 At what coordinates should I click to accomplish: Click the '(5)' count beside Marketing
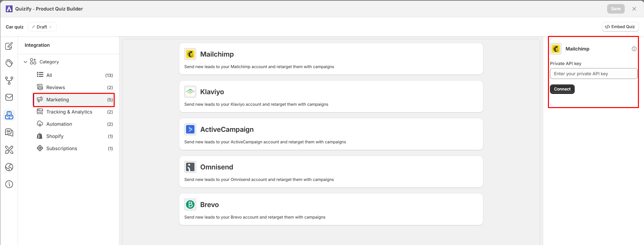[x=110, y=100]
